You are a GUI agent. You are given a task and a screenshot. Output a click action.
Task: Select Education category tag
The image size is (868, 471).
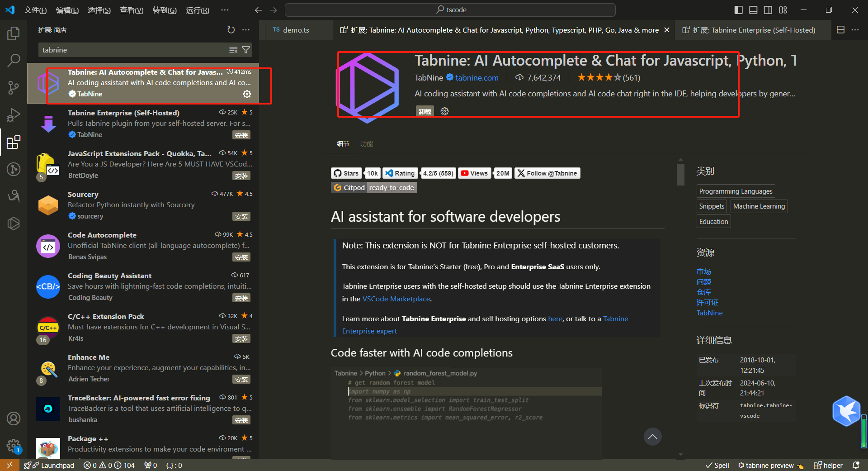coord(713,222)
